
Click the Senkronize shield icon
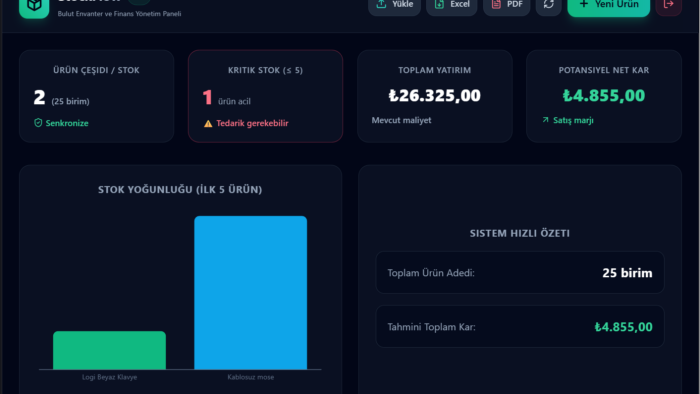point(38,123)
